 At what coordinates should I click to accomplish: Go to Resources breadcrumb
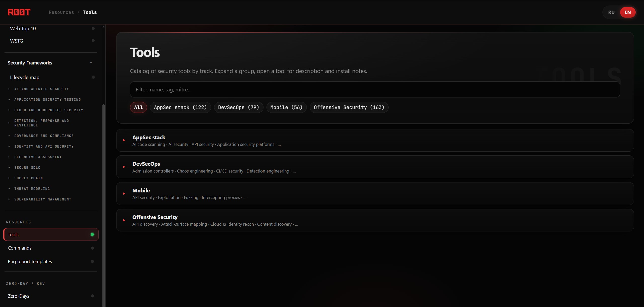coord(61,12)
